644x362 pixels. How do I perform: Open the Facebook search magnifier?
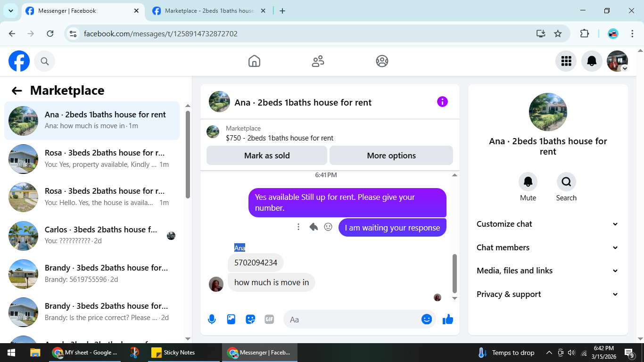pyautogui.click(x=45, y=61)
